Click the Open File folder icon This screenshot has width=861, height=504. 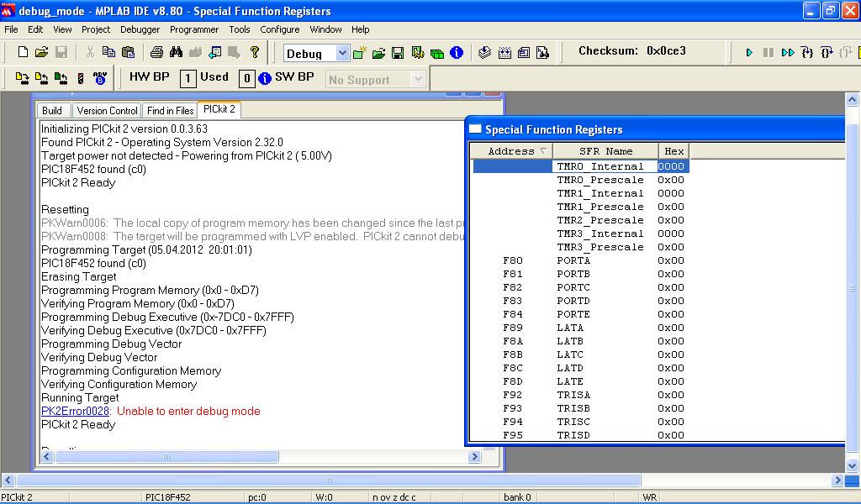point(41,52)
